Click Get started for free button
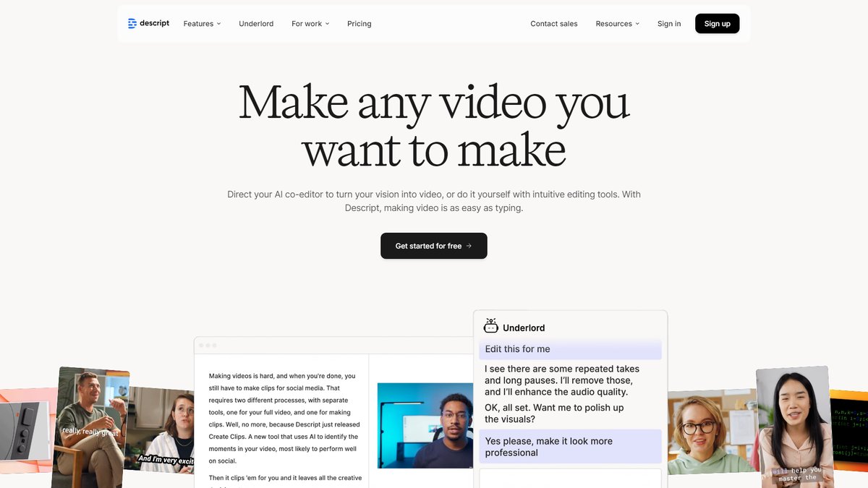 434,246
